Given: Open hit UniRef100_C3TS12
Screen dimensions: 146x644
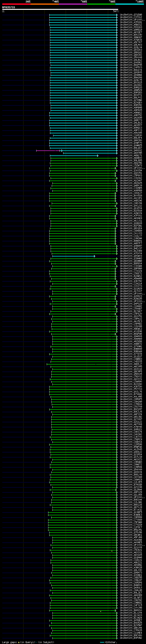Looking at the screenshot, I should 131,17.
